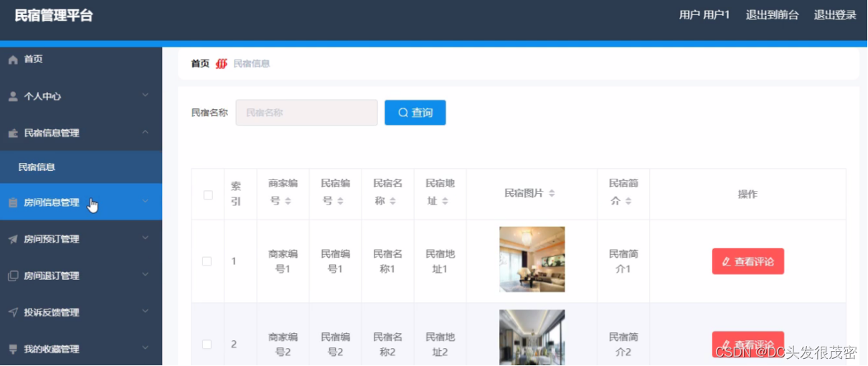Expand the 房间退订管理 chevron
The height and width of the screenshot is (366, 868).
click(146, 274)
